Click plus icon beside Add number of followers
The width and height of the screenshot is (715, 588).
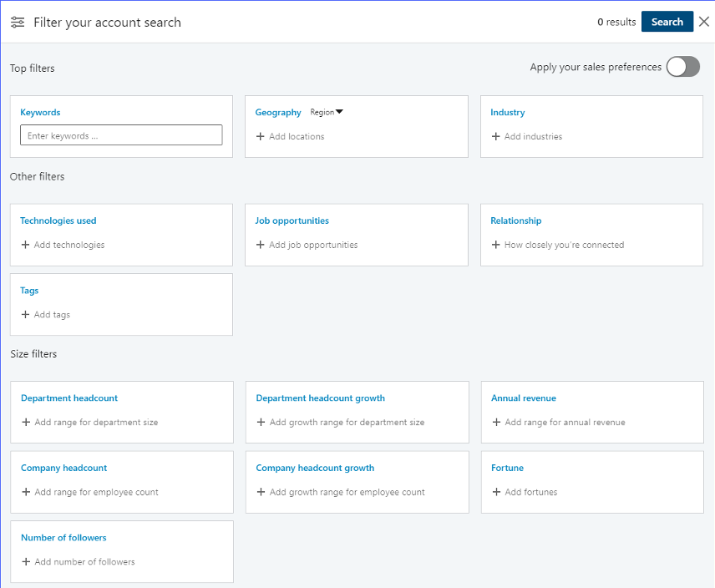pos(26,561)
